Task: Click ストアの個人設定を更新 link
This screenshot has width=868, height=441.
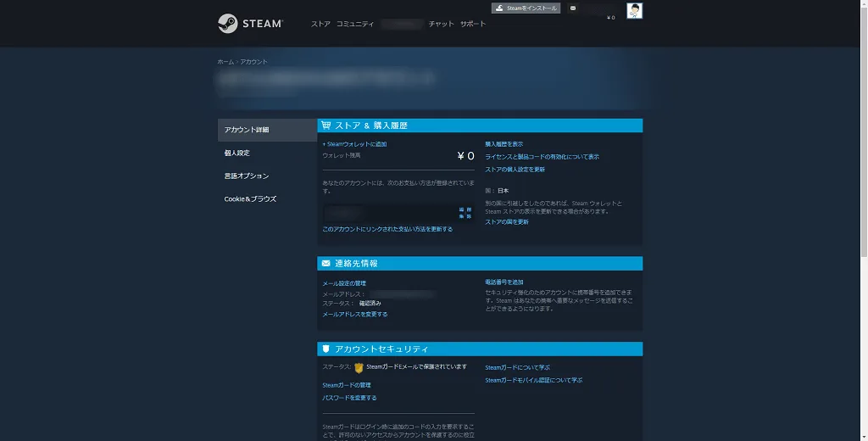Action: [x=515, y=170]
